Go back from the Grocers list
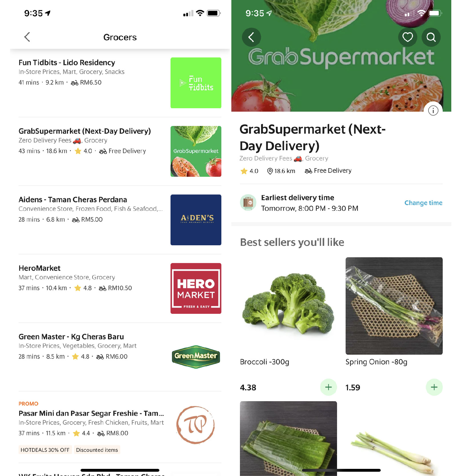The height and width of the screenshot is (476, 463). [x=27, y=37]
